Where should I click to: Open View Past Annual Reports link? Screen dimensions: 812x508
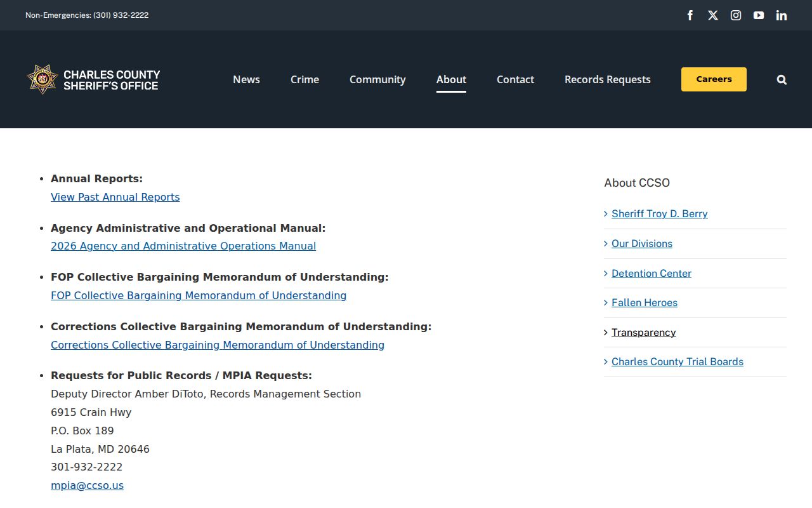pyautogui.click(x=115, y=197)
